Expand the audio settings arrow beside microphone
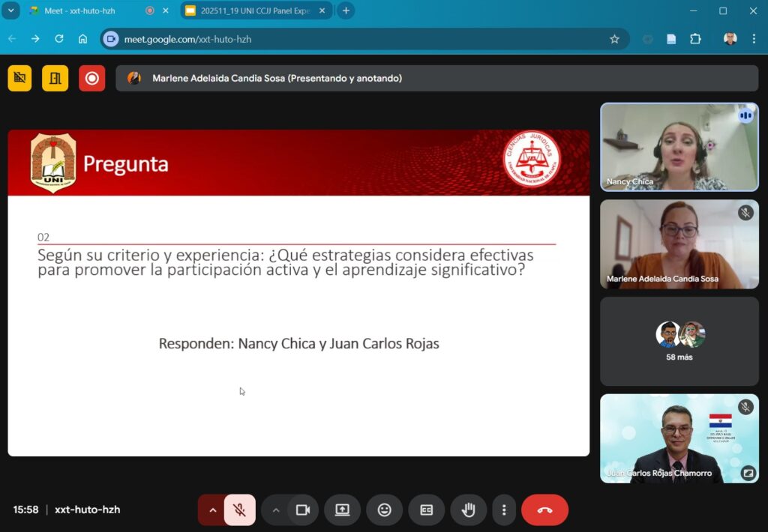This screenshot has width=768, height=532. pyautogui.click(x=212, y=510)
